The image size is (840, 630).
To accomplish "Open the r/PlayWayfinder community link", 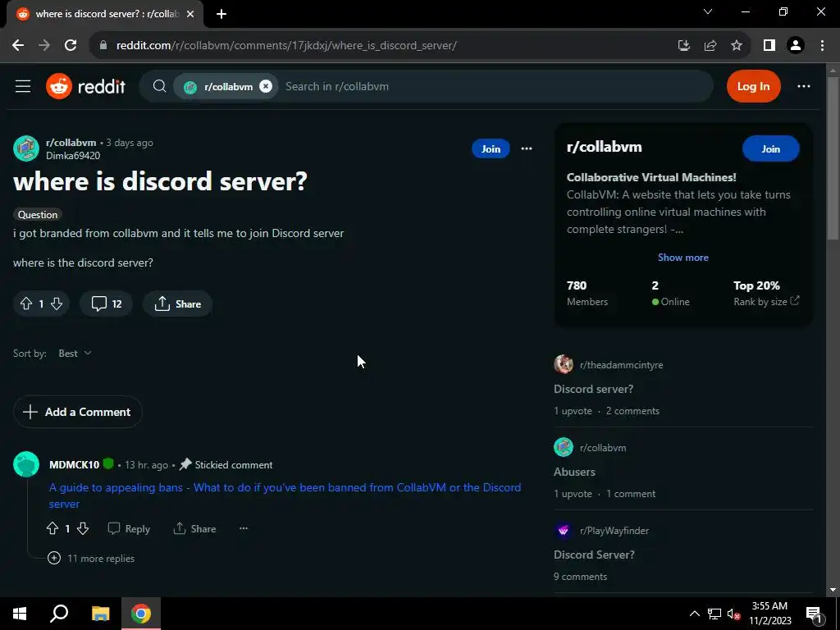I will coord(614,531).
